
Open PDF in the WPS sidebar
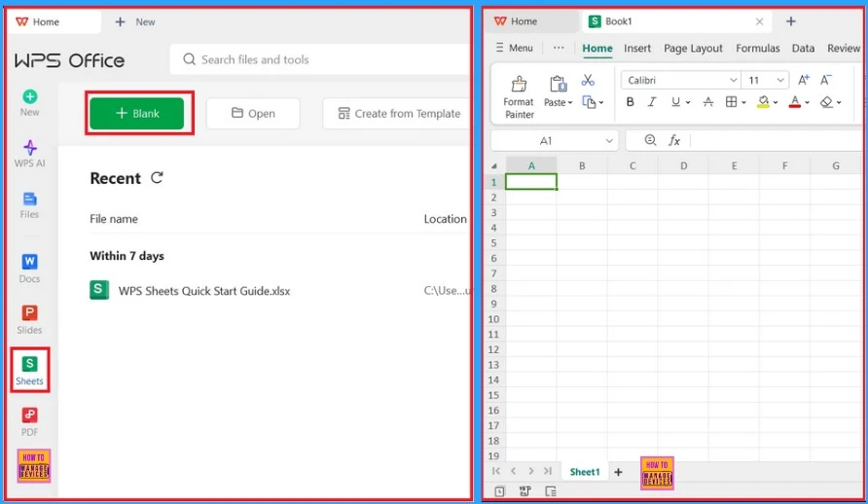29,422
